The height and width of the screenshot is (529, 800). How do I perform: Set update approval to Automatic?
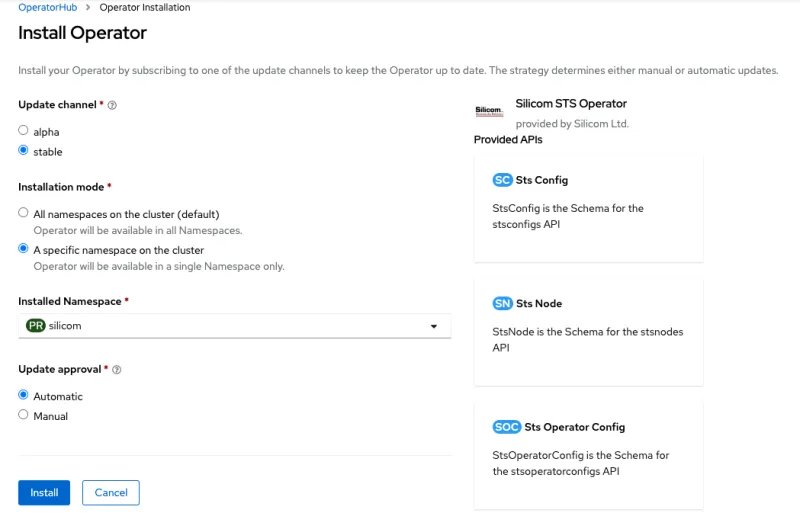[23, 395]
